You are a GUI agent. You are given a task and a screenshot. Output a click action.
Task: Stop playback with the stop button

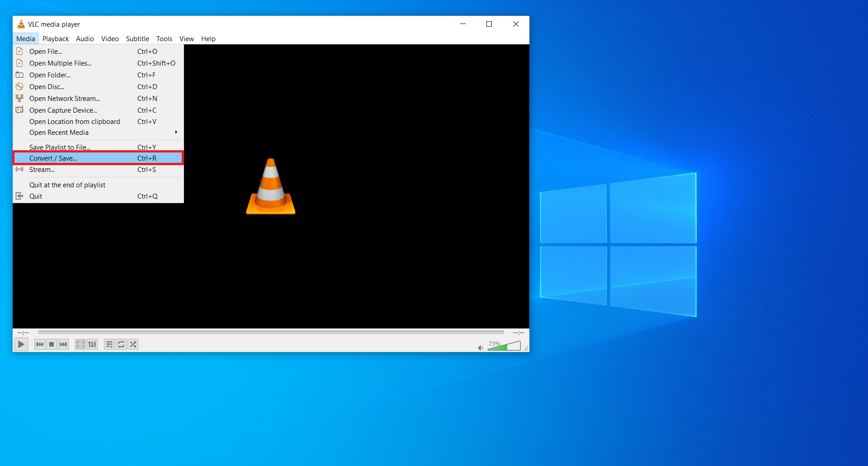pos(52,344)
